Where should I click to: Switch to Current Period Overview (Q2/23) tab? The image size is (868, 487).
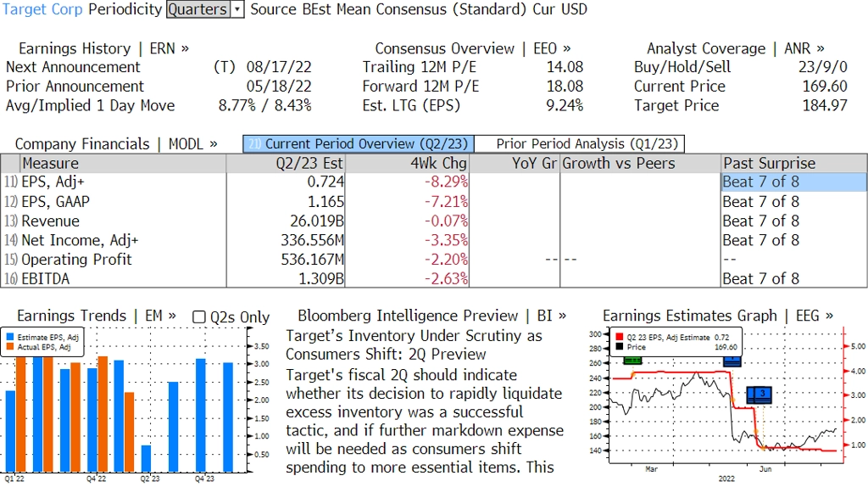point(359,144)
